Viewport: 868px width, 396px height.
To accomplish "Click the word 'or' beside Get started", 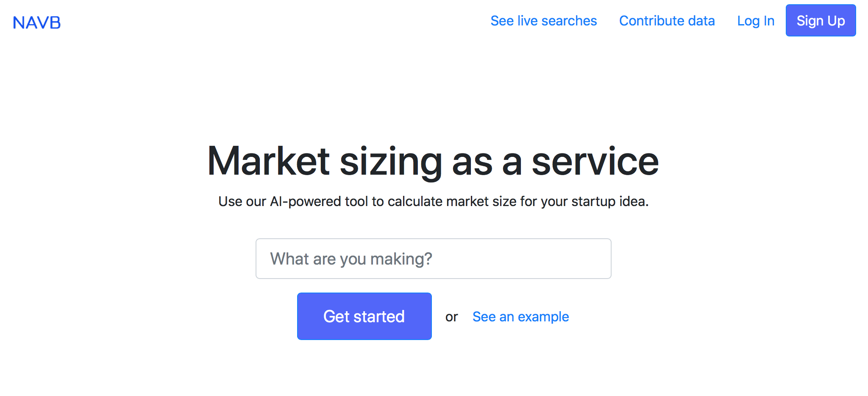I will [451, 317].
